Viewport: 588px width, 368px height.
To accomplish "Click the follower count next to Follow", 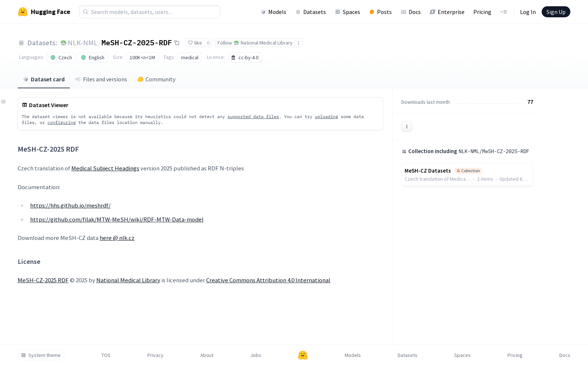I will [298, 43].
